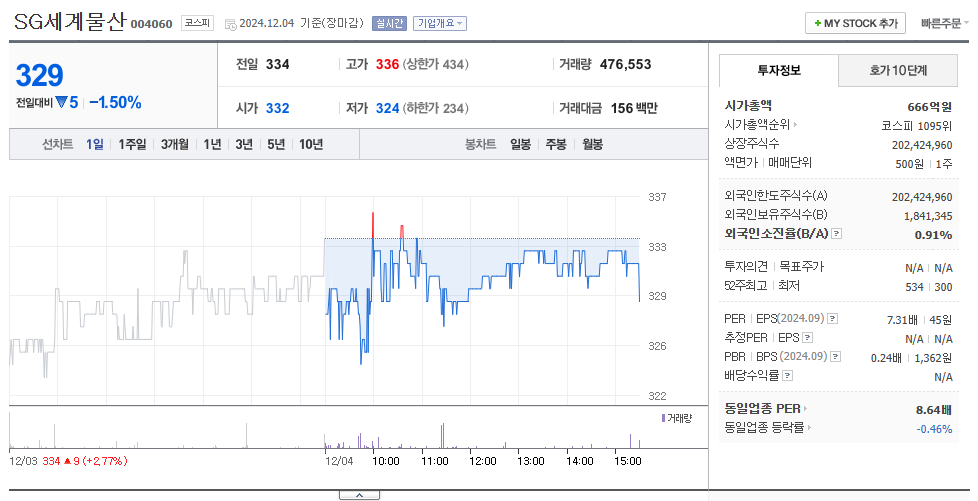Show the 주봉 candlestick chart
978x501 pixels.
coord(556,144)
